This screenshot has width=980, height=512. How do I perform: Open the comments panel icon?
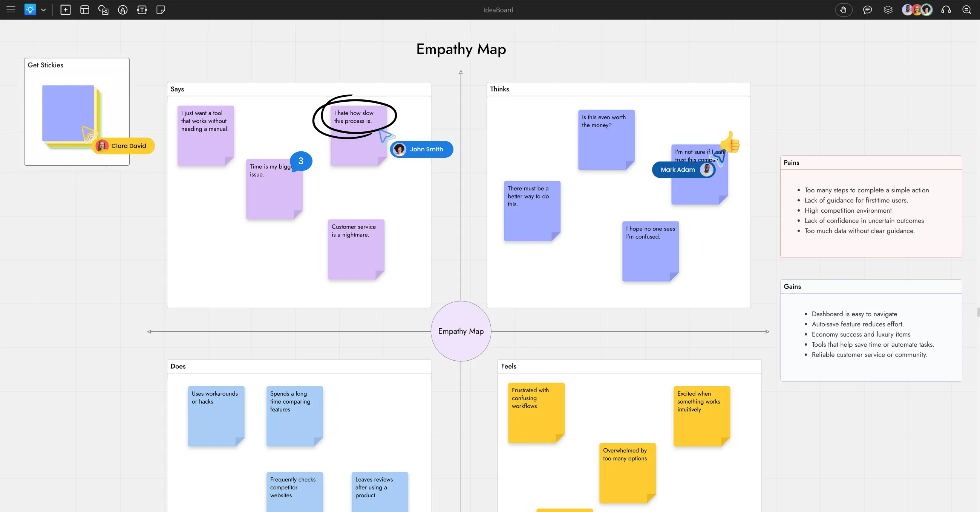coord(867,10)
